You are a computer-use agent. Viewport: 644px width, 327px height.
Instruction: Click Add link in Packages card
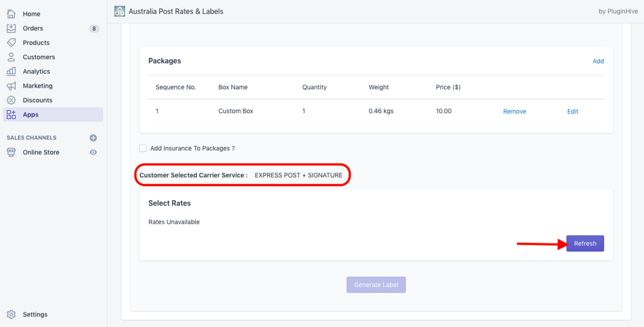coord(598,61)
